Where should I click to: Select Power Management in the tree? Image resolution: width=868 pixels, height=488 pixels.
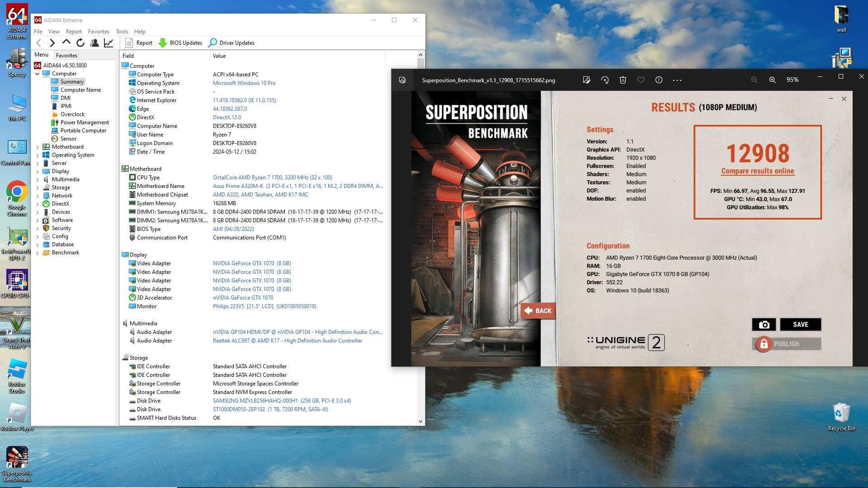coord(85,122)
